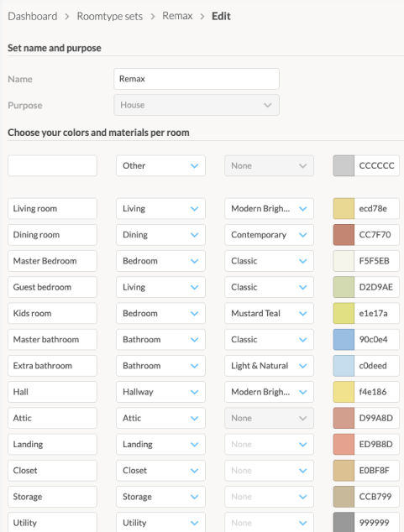This screenshot has height=532, width=404.
Task: Click the empty room name field in the top row
Action: (52, 166)
